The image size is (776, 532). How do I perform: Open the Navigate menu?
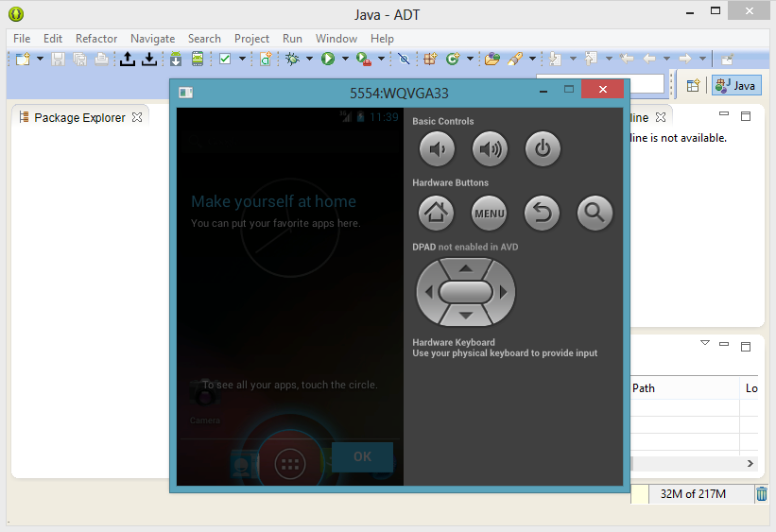click(x=153, y=39)
